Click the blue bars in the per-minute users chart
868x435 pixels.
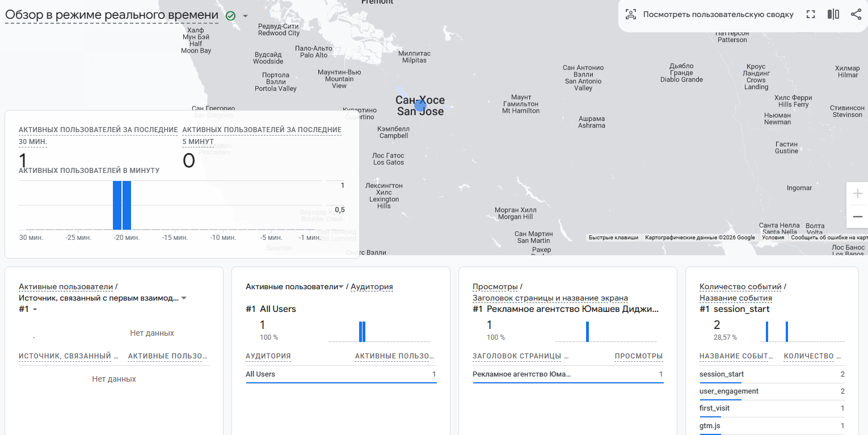(x=122, y=205)
